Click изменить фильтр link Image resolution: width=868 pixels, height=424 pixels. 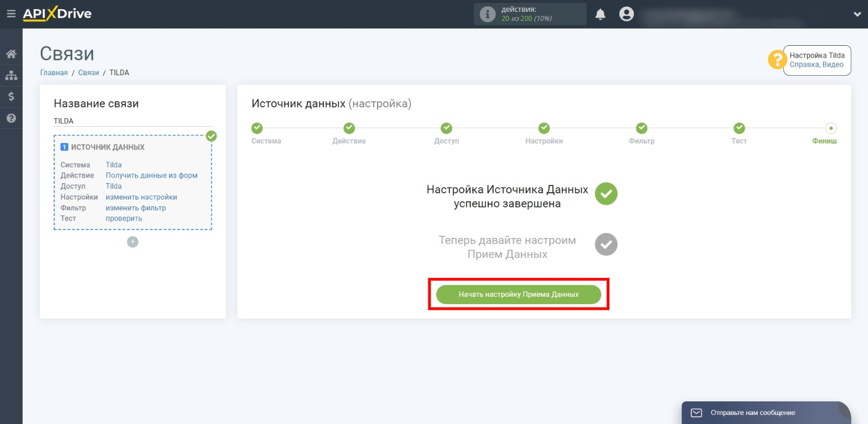136,207
